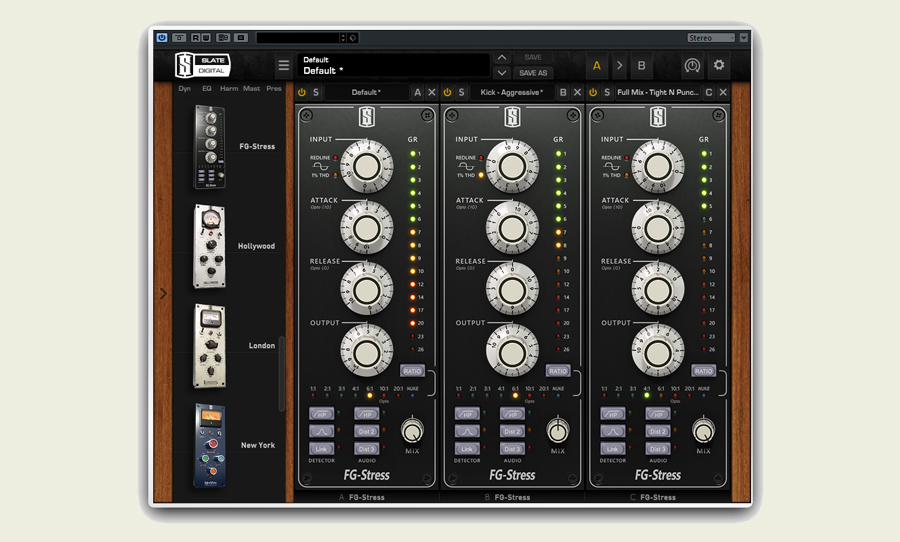The height and width of the screenshot is (542, 900).
Task: Select the London compressor thumbnail
Action: point(210,346)
